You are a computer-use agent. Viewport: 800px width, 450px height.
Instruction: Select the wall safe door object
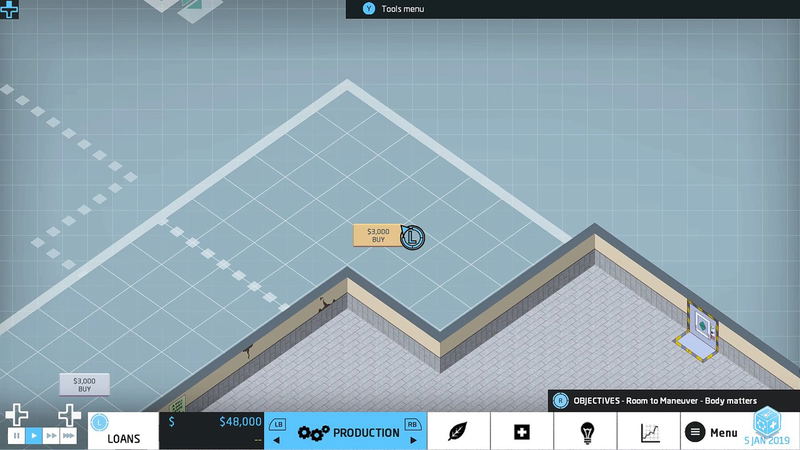coord(702,328)
